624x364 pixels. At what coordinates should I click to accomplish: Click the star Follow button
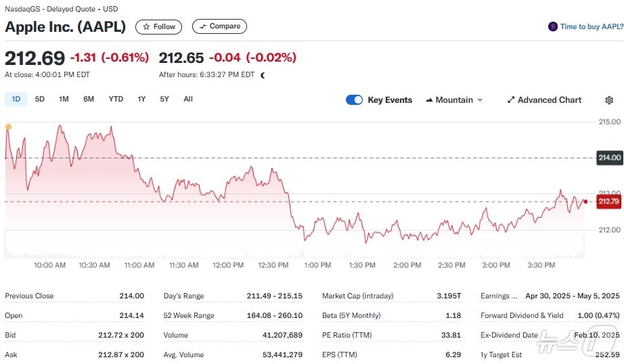coord(159,26)
